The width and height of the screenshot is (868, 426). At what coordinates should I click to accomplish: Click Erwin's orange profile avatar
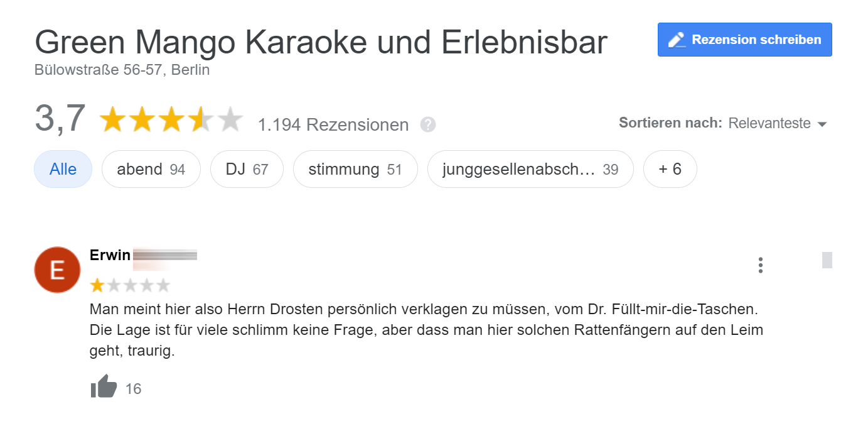click(57, 270)
